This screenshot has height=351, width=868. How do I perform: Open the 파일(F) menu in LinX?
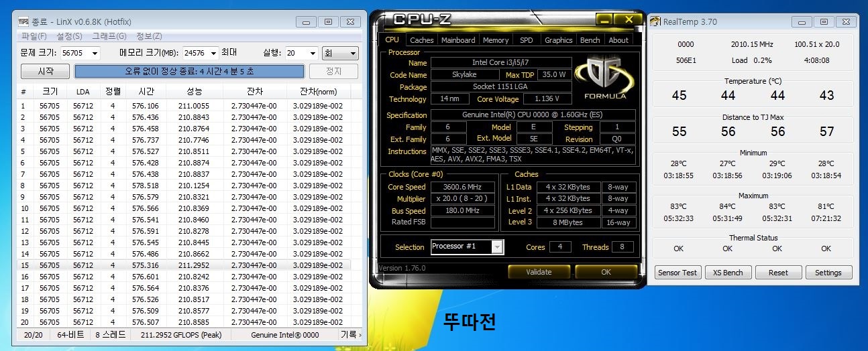34,36
